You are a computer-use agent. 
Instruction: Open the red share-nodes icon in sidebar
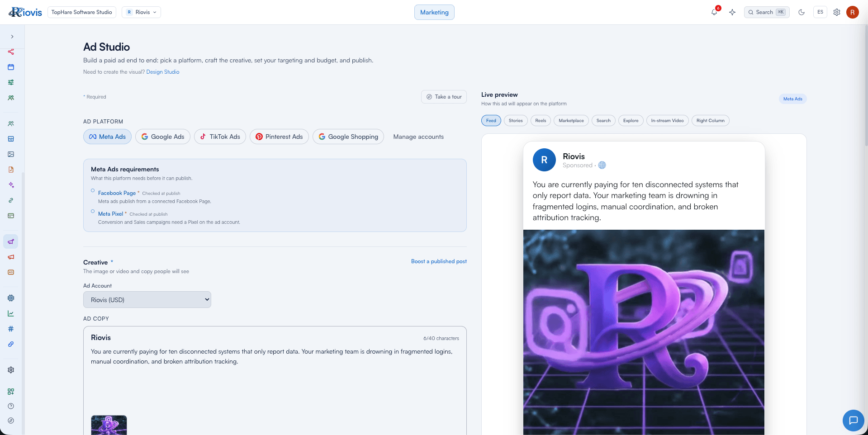coord(11,52)
